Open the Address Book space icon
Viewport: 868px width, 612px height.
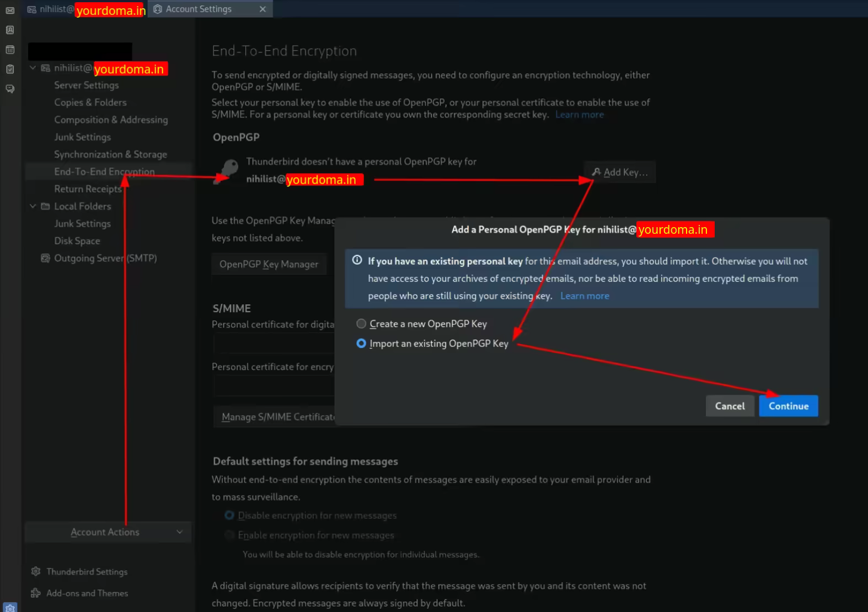pos(10,30)
